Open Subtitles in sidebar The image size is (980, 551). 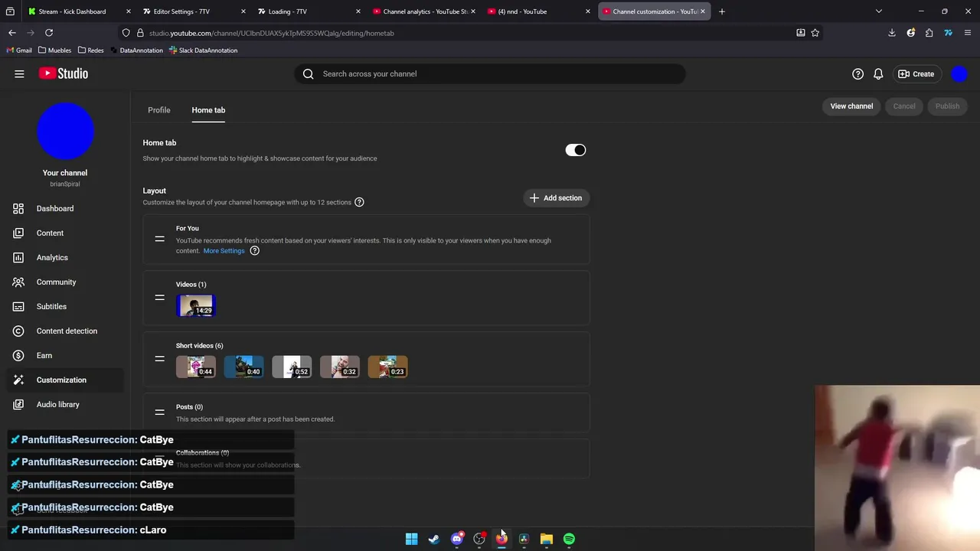point(65,306)
